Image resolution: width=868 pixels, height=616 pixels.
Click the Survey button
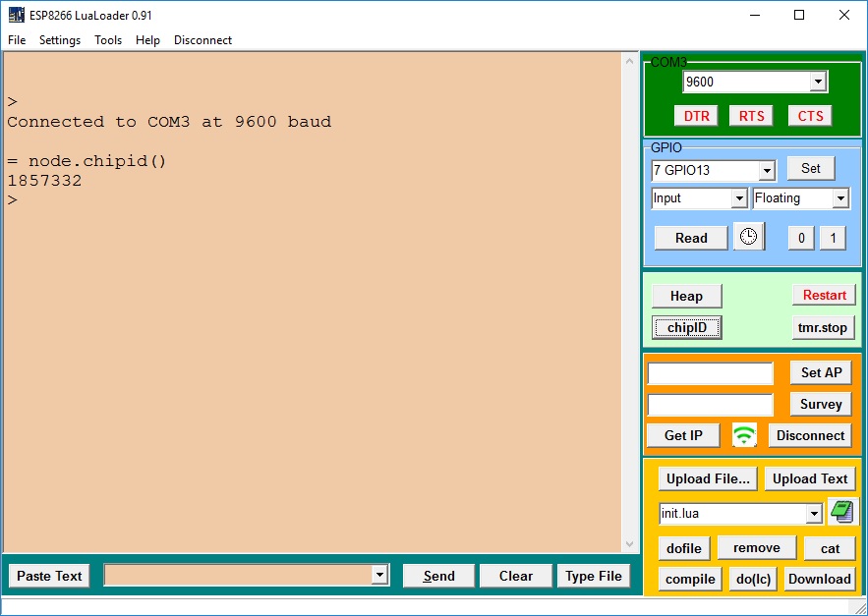click(x=821, y=404)
